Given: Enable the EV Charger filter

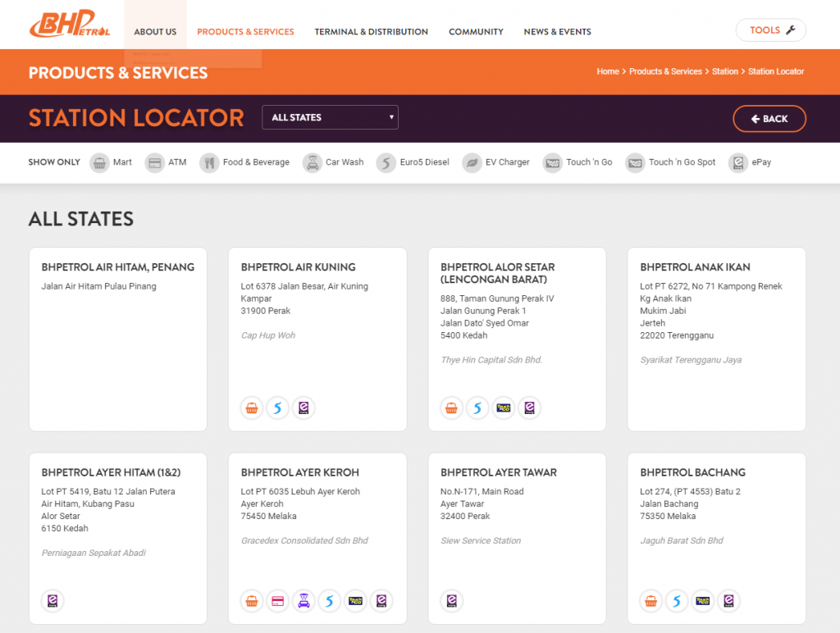Looking at the screenshot, I should (x=495, y=162).
